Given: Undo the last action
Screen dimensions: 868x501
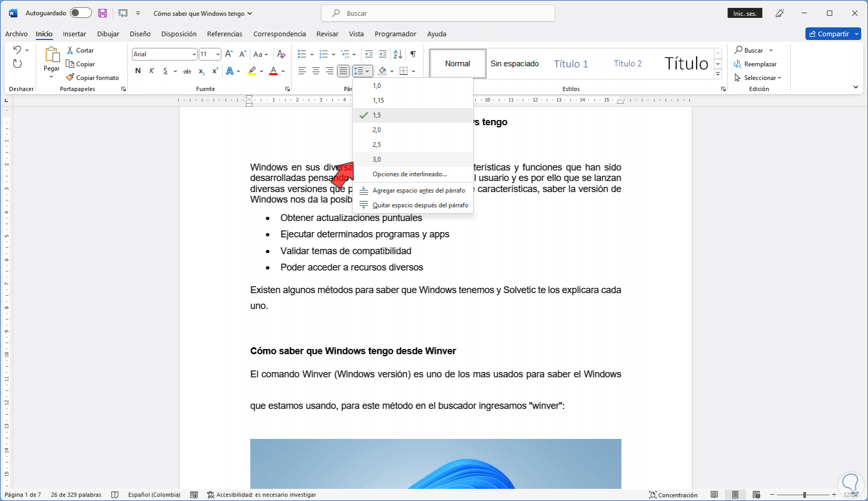Looking at the screenshot, I should [17, 50].
